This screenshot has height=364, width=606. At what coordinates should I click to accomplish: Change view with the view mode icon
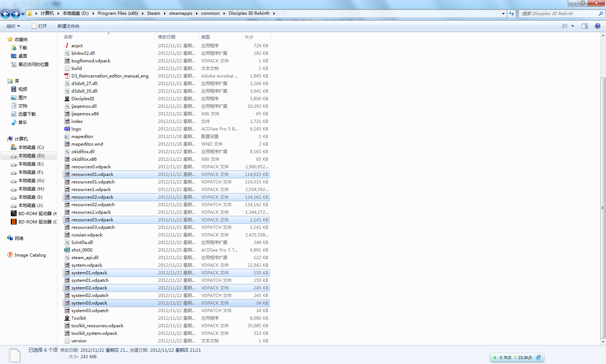click(565, 26)
